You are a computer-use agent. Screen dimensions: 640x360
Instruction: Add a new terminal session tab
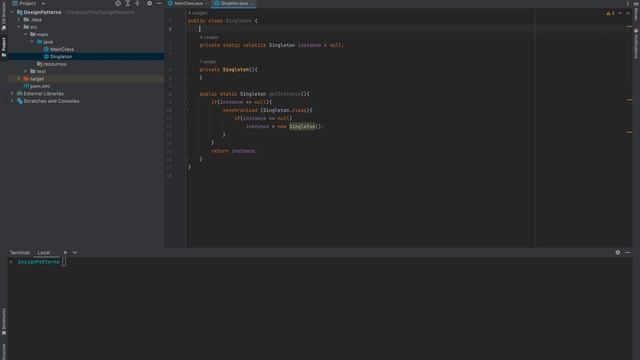click(x=65, y=253)
